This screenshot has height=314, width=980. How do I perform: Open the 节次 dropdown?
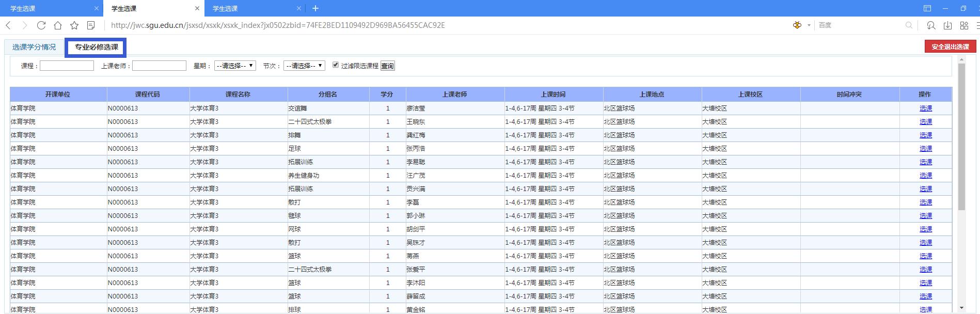tap(304, 66)
